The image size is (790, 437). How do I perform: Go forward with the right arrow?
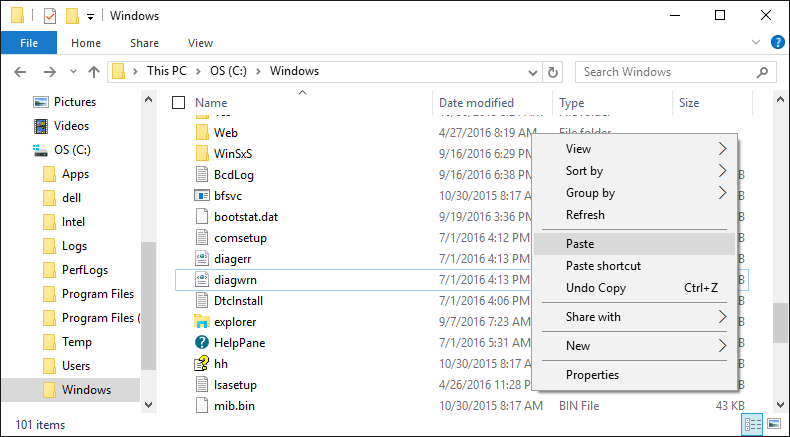[49, 72]
